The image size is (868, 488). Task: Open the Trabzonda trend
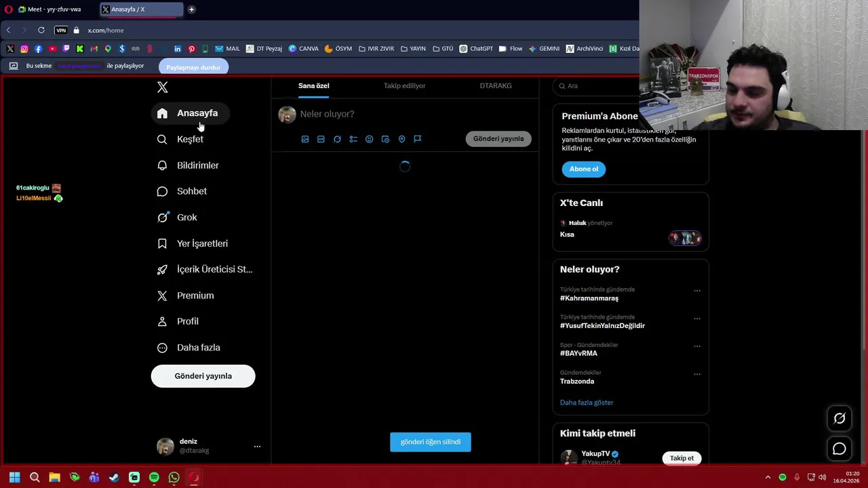tap(577, 382)
